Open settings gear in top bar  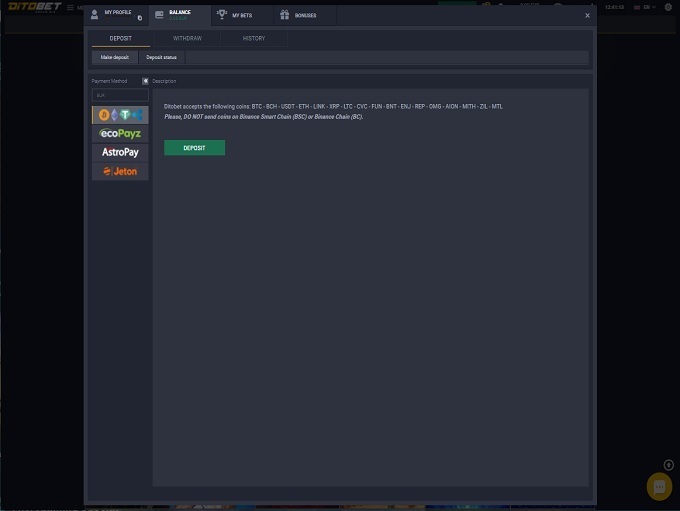click(x=668, y=7)
